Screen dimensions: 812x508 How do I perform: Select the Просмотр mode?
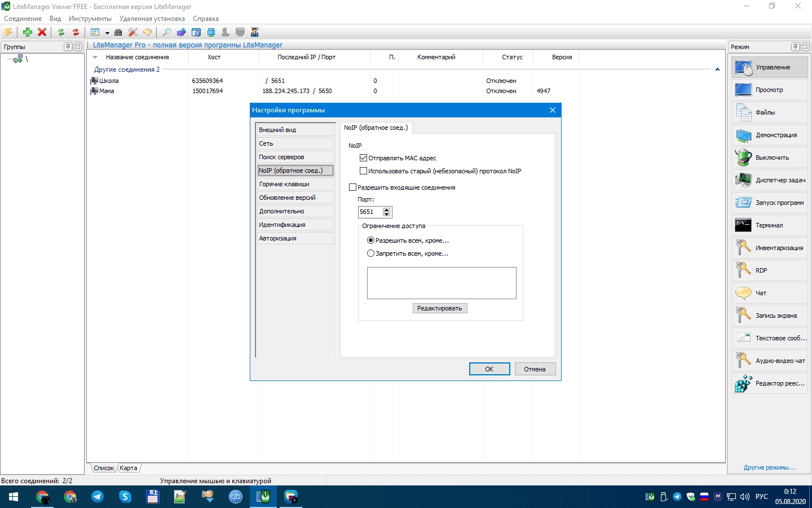tap(770, 90)
